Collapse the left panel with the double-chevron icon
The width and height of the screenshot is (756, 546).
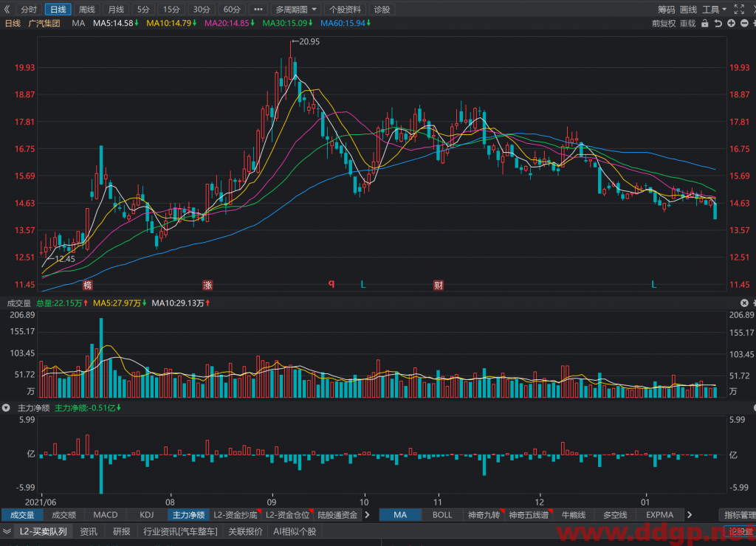pyautogui.click(x=7, y=9)
